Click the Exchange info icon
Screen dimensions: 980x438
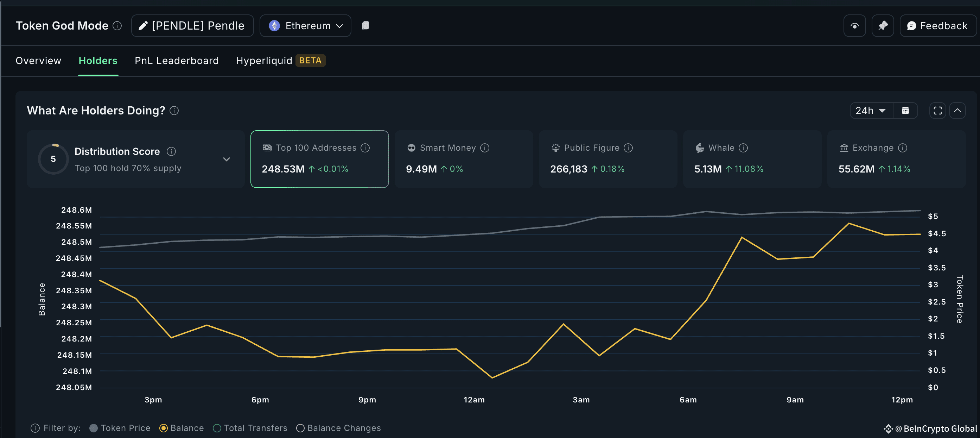point(903,148)
